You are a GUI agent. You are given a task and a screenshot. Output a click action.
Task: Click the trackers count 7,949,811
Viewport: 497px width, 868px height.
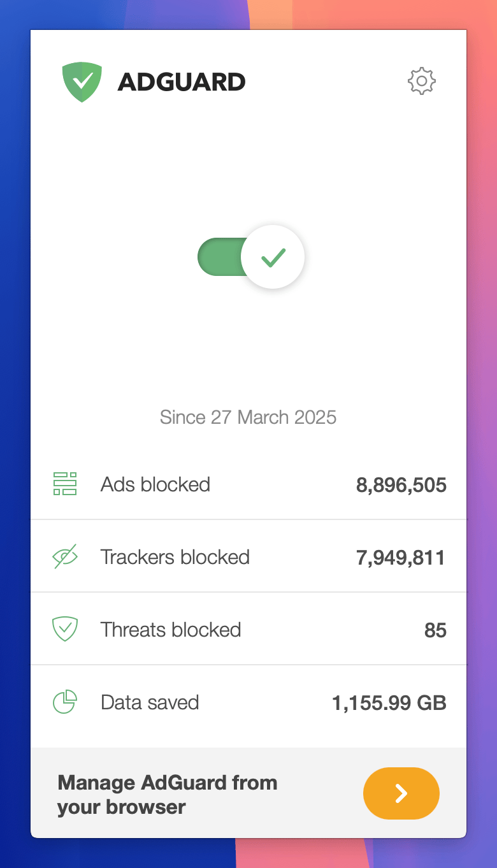(x=401, y=558)
